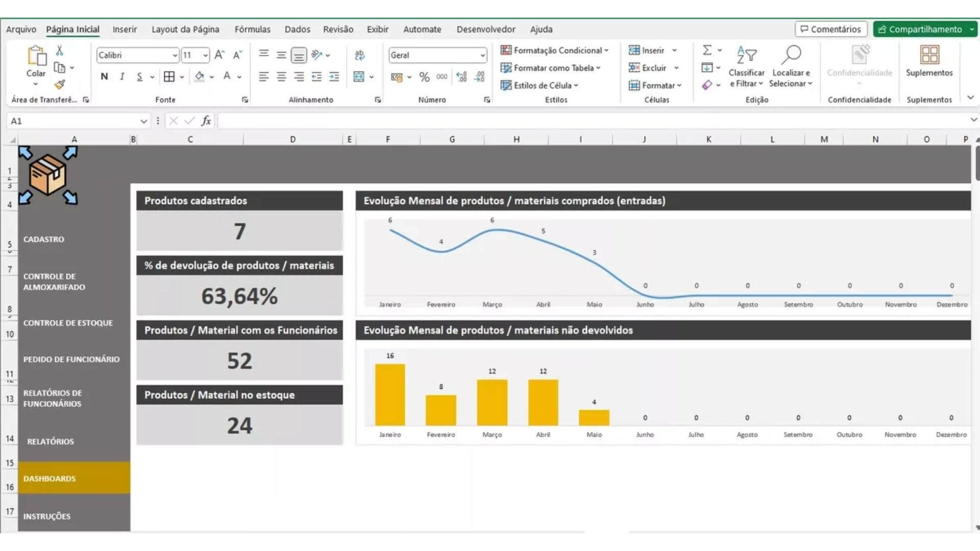This screenshot has height=551, width=980.
Task: Enable center text alignment
Action: click(281, 77)
